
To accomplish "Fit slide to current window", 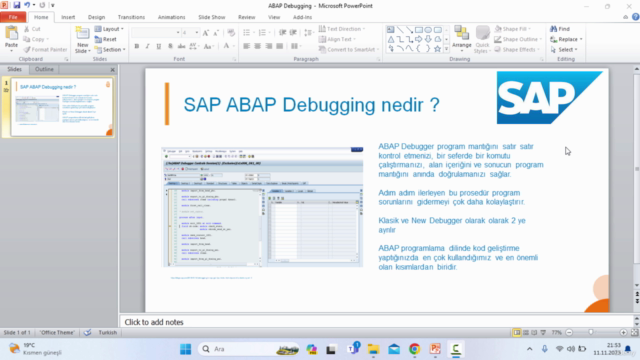I will [634, 333].
